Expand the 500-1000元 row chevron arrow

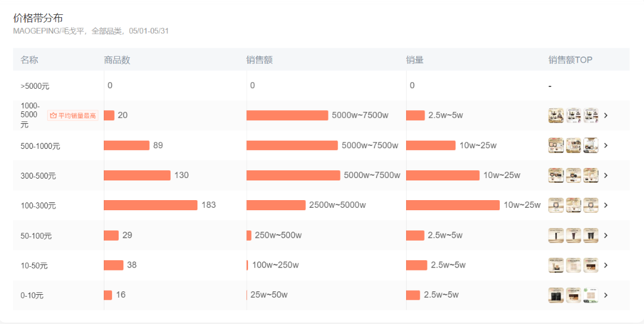pos(605,145)
